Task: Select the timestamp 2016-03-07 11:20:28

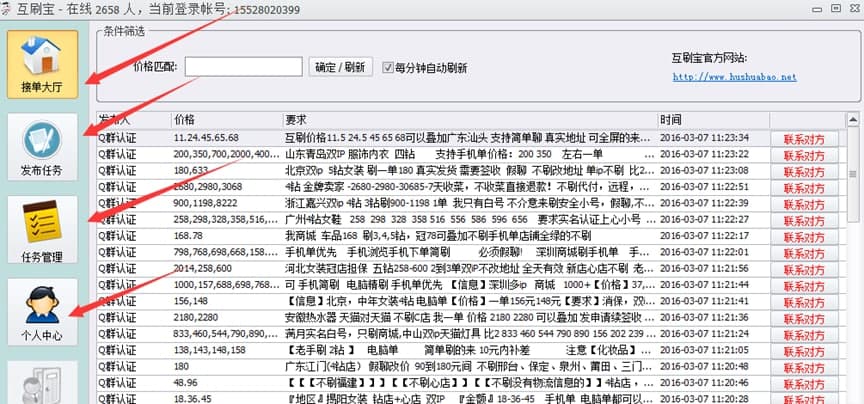Action: tap(705, 398)
